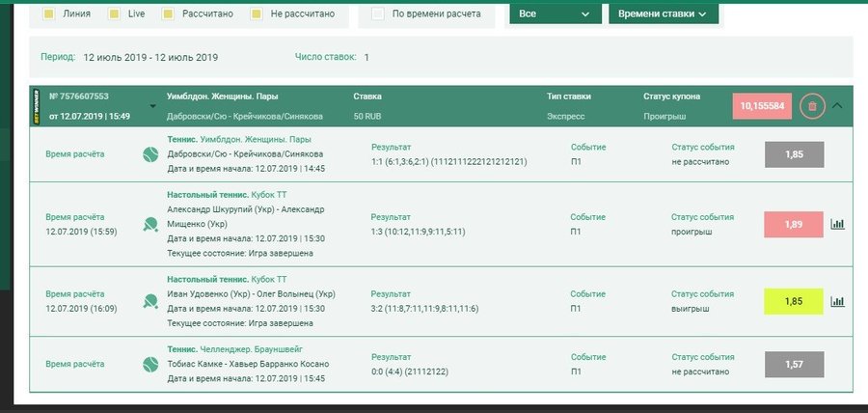Enable the По времени расчета checkbox

point(378,14)
